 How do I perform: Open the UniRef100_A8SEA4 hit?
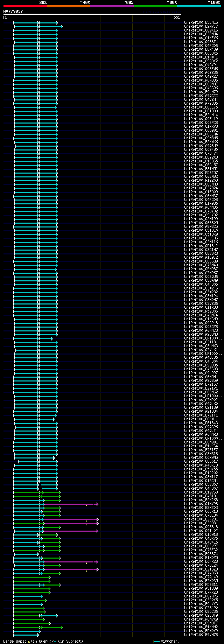coord(201,134)
